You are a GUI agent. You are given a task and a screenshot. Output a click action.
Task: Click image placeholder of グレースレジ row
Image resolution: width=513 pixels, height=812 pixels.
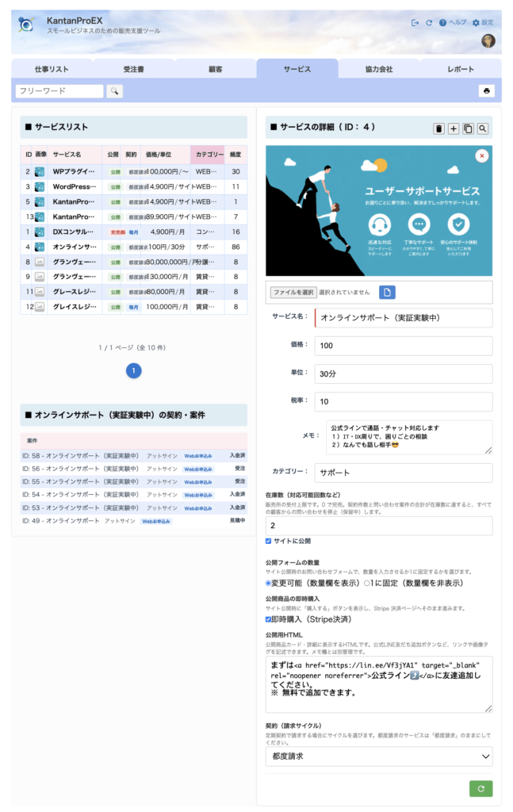pyautogui.click(x=40, y=292)
